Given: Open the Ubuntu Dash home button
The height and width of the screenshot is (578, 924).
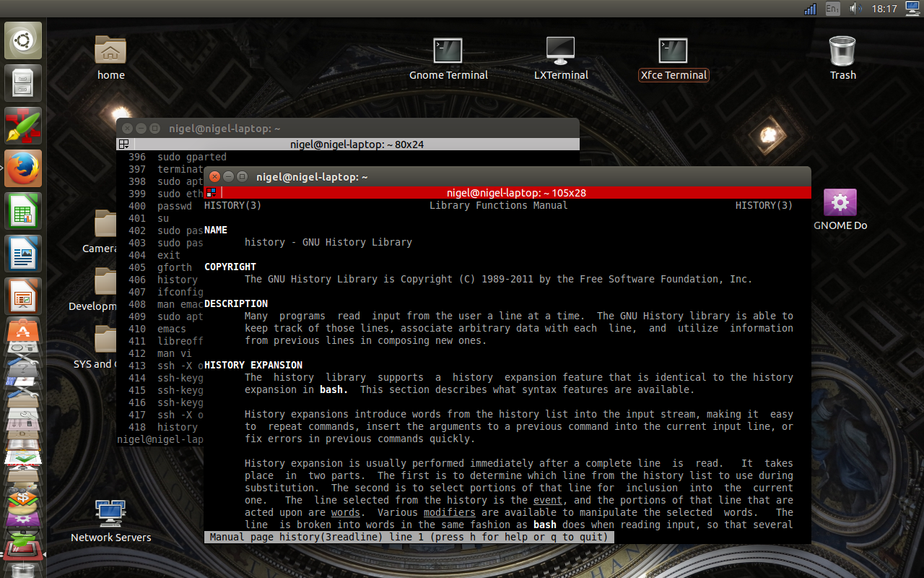Looking at the screenshot, I should point(24,40).
